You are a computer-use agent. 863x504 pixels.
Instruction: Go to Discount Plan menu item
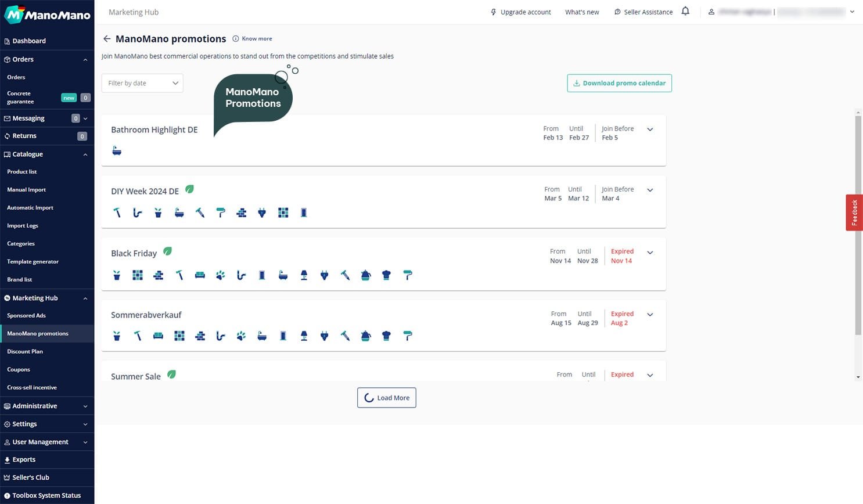(25, 351)
